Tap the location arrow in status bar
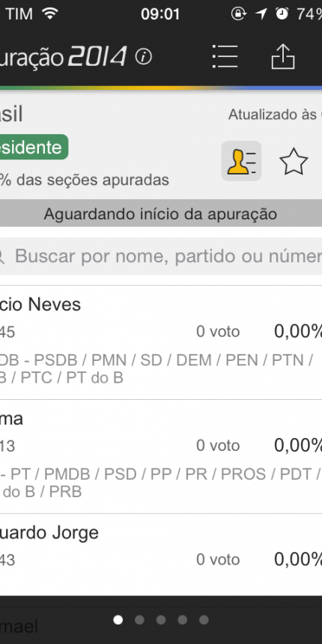322x644 pixels. point(261,13)
